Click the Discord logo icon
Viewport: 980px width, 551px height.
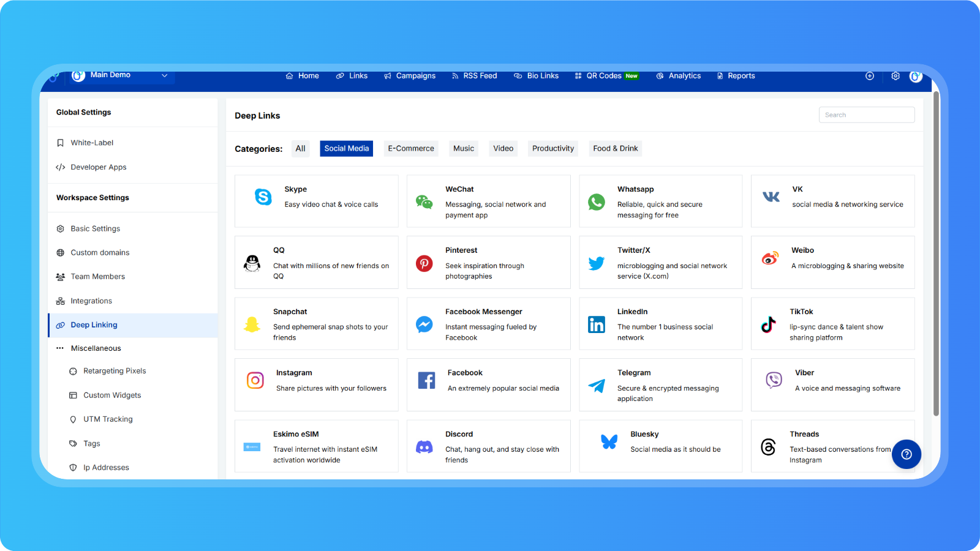point(424,447)
